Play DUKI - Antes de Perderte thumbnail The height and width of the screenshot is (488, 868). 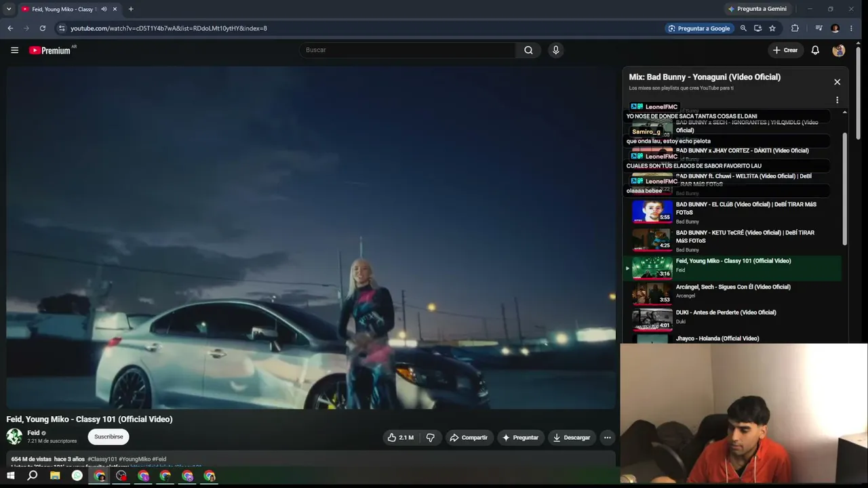pyautogui.click(x=652, y=319)
